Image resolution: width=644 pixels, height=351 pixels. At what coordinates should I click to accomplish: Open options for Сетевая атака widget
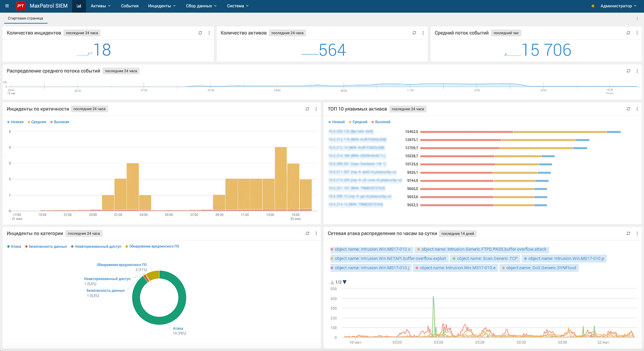[x=637, y=234]
